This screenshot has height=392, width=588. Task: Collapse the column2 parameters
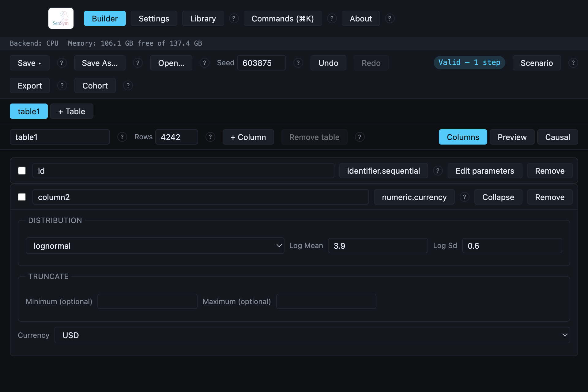pos(498,197)
